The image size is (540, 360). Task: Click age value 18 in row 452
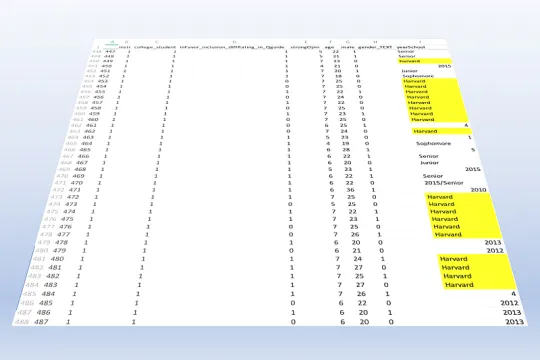pos(338,76)
